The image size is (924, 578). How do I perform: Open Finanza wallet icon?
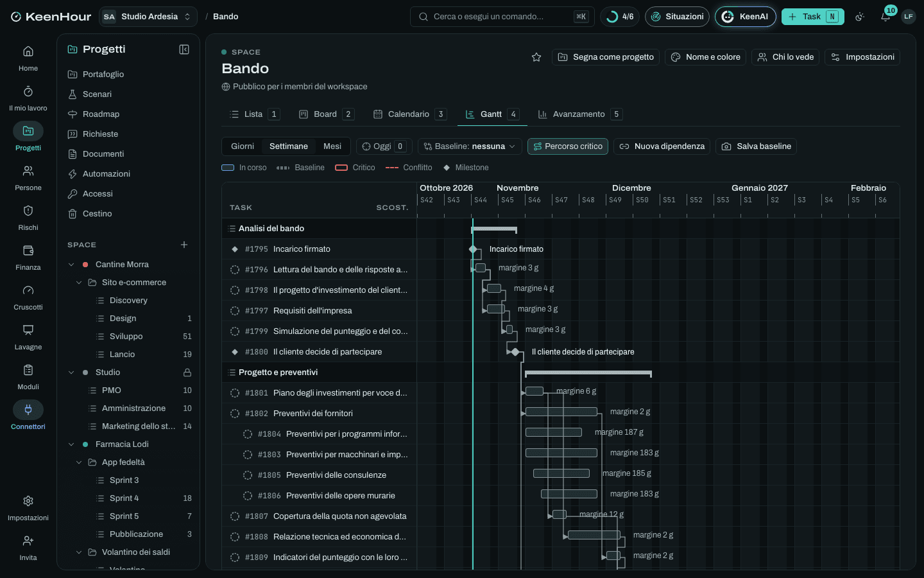click(28, 257)
